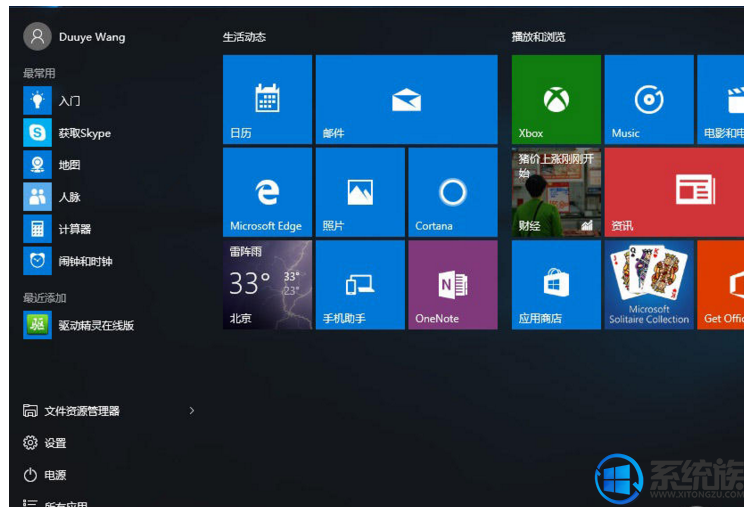Click the 生活动态 group heading
The image size is (744, 507).
click(244, 37)
